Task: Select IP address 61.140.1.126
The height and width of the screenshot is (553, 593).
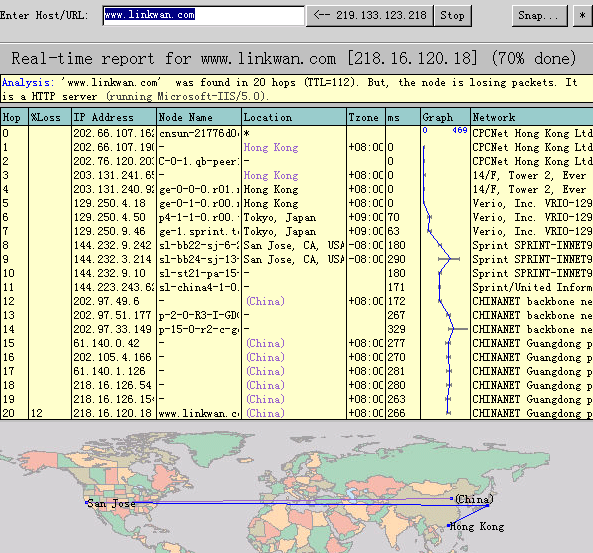Action: coord(109,371)
